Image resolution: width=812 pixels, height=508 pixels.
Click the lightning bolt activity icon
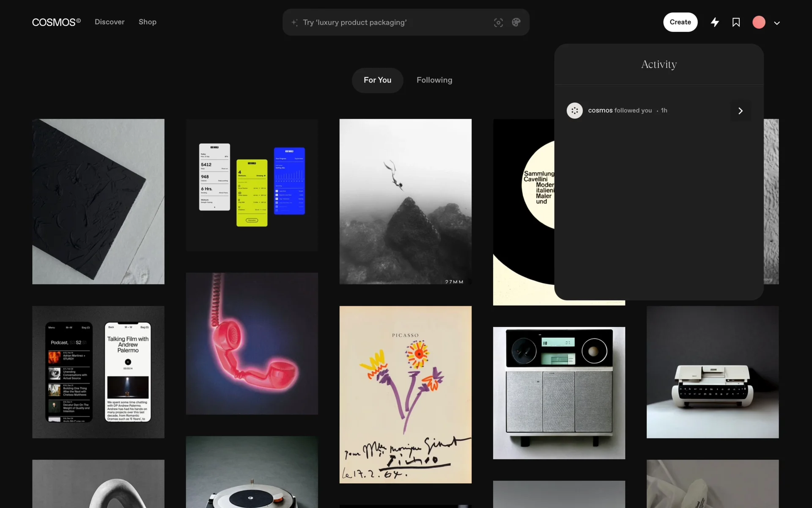coord(715,22)
